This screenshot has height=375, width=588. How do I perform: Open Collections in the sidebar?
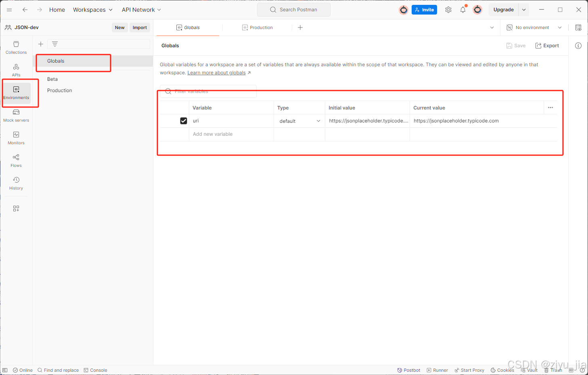click(16, 48)
